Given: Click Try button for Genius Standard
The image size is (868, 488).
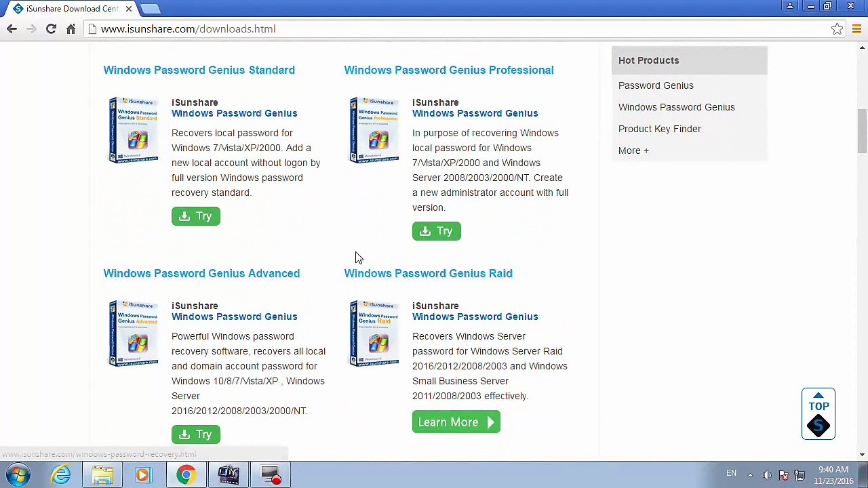Looking at the screenshot, I should pyautogui.click(x=196, y=216).
